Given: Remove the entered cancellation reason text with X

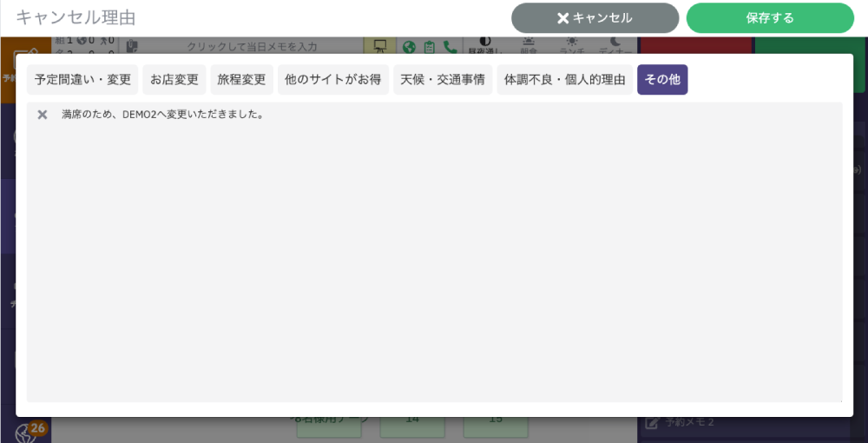Looking at the screenshot, I should coord(42,115).
